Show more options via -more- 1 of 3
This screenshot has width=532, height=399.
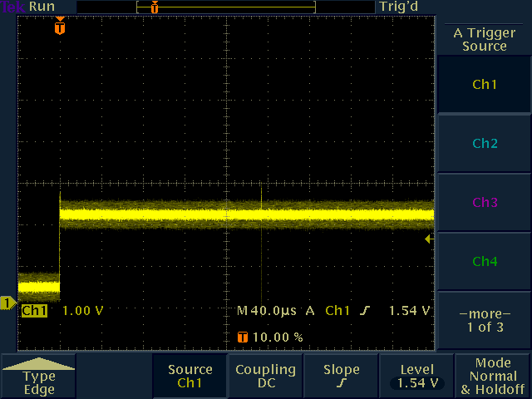485,320
